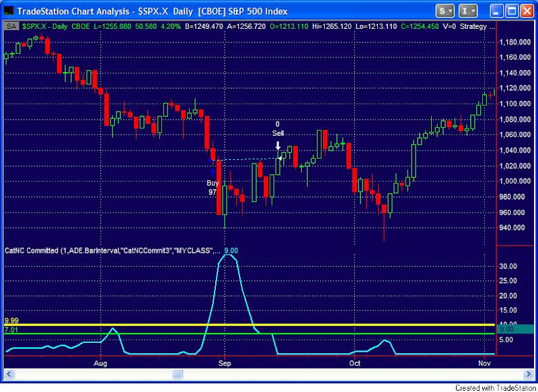Maximize the Chart Analysis window
This screenshot has width=538, height=392.
pos(512,11)
